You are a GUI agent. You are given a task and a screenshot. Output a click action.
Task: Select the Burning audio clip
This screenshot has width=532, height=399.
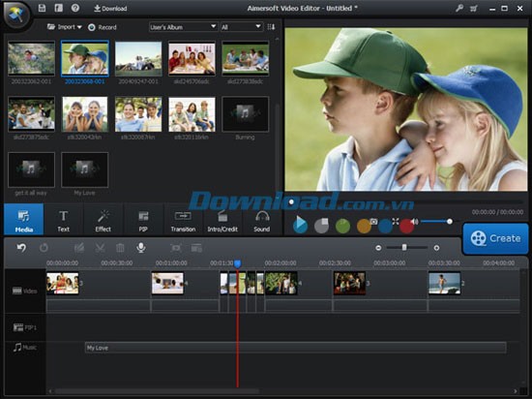coord(246,114)
